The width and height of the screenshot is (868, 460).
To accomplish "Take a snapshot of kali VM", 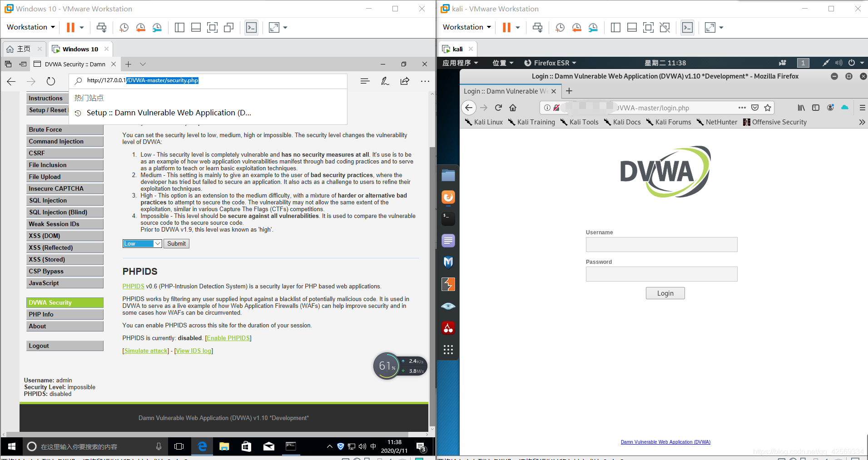I will [x=560, y=27].
